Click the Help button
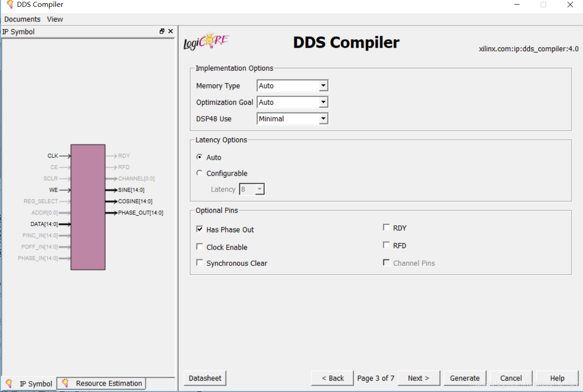This screenshot has height=392, width=583. tap(557, 378)
